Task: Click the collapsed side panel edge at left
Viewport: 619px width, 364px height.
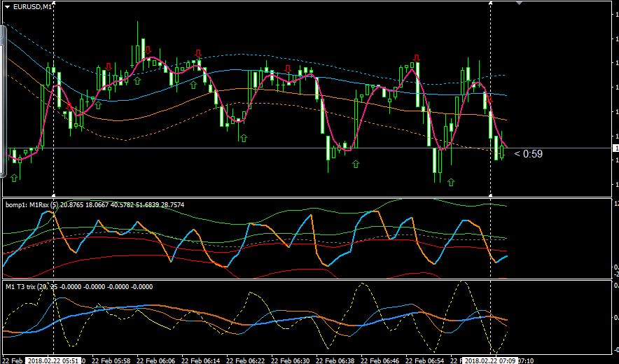Action: click(3, 100)
